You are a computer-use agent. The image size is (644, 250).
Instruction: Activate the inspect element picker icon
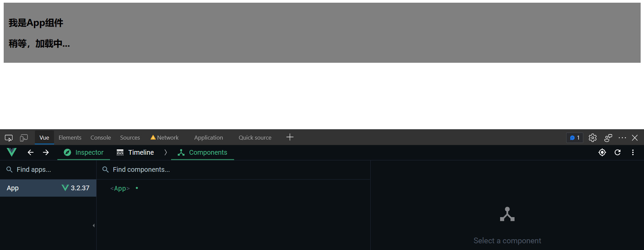point(9,138)
